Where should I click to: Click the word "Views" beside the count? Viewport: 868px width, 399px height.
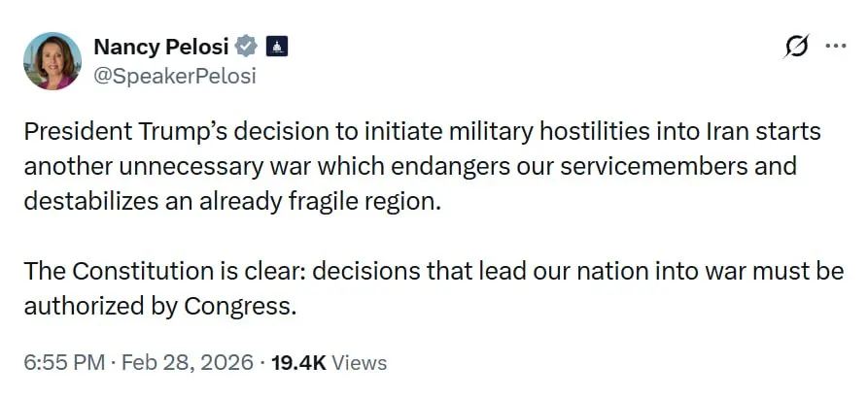pos(359,363)
